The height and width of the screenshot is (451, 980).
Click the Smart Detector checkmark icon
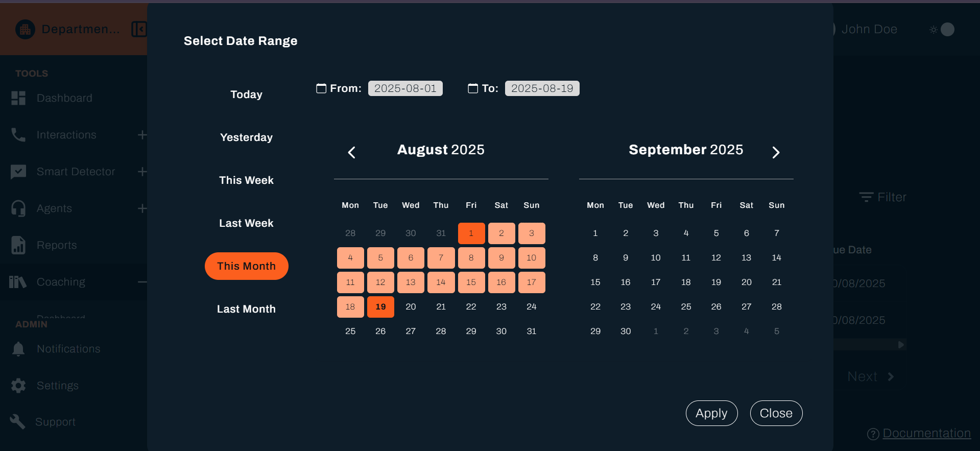click(x=18, y=172)
